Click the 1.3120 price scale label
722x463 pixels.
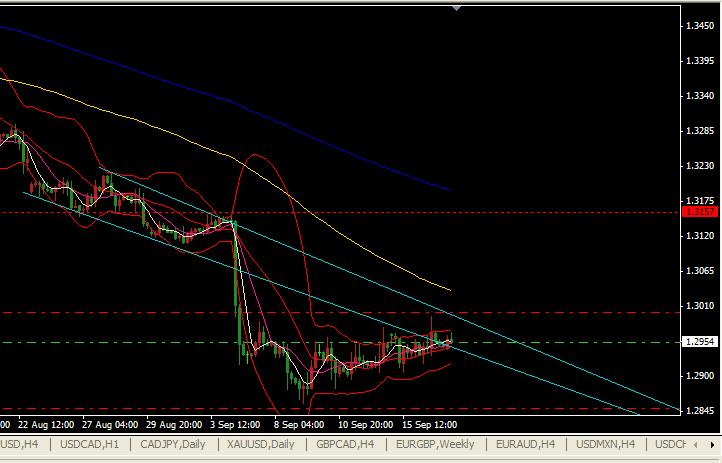coord(700,236)
